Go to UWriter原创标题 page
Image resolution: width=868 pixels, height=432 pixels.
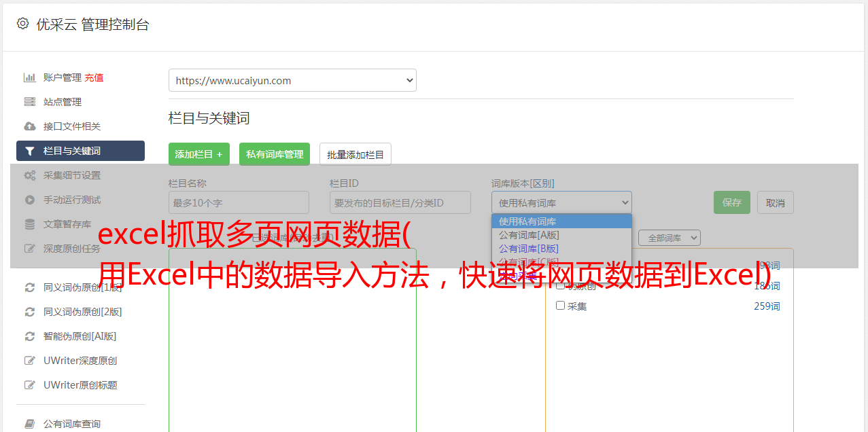tap(80, 385)
